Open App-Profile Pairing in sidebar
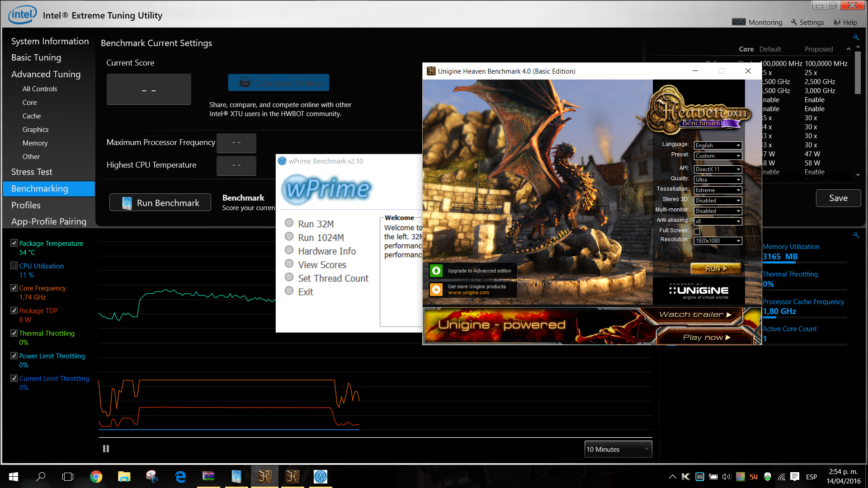Image resolution: width=868 pixels, height=488 pixels. [x=49, y=221]
